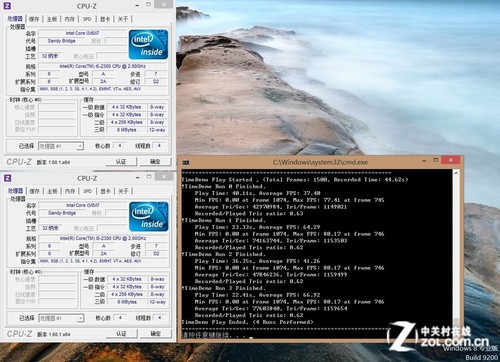Close the cmd.exe window
The image size is (500, 362).
coord(451,160)
